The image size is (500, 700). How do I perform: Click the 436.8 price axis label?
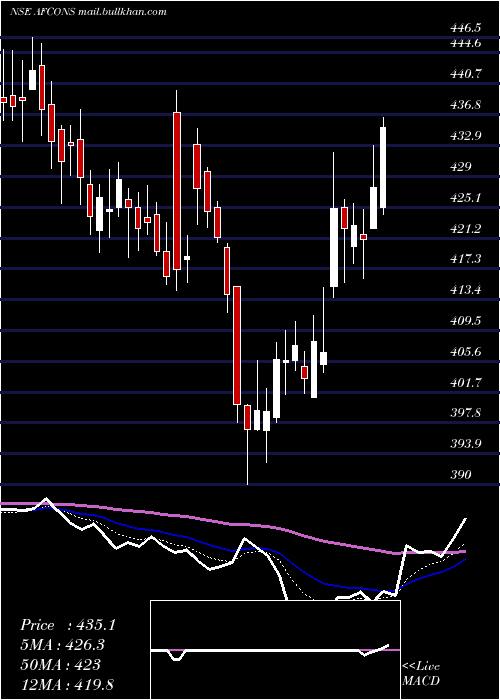466,105
